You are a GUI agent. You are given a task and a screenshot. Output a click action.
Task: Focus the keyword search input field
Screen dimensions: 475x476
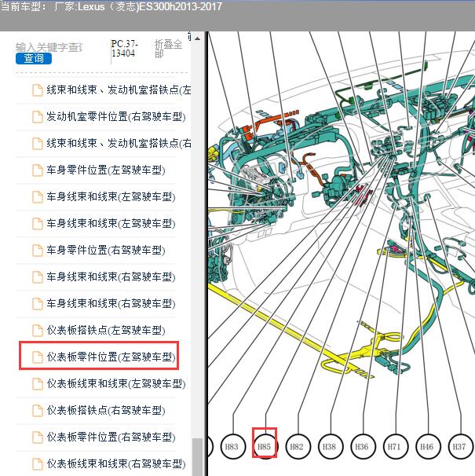pyautogui.click(x=49, y=47)
